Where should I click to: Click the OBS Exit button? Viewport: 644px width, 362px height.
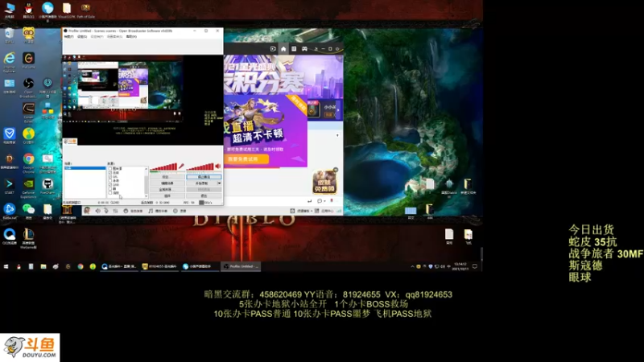tap(204, 195)
